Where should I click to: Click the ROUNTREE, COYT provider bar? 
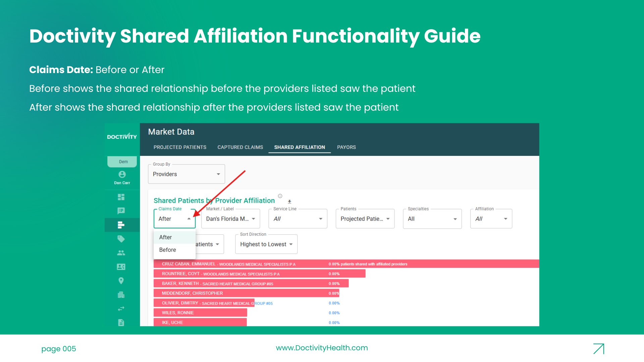260,274
